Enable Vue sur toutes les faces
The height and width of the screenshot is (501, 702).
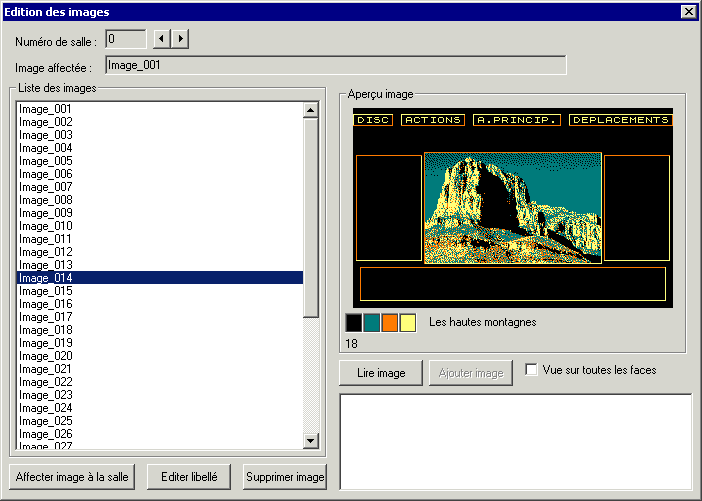(531, 370)
